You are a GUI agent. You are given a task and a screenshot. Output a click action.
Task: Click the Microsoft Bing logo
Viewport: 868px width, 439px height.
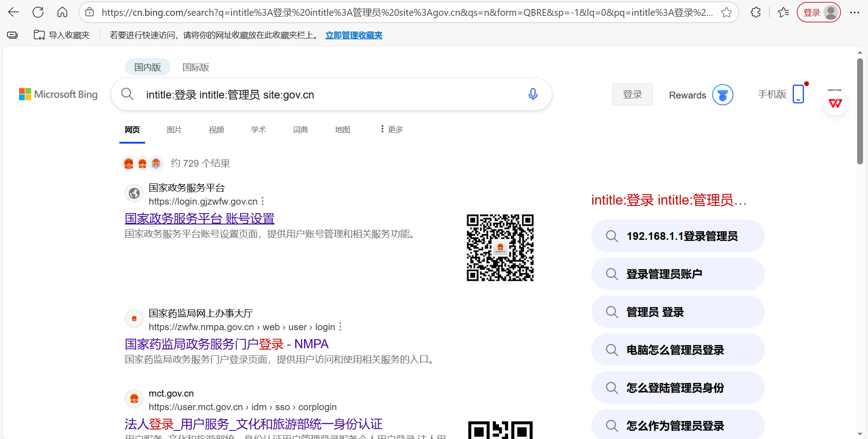pos(58,94)
